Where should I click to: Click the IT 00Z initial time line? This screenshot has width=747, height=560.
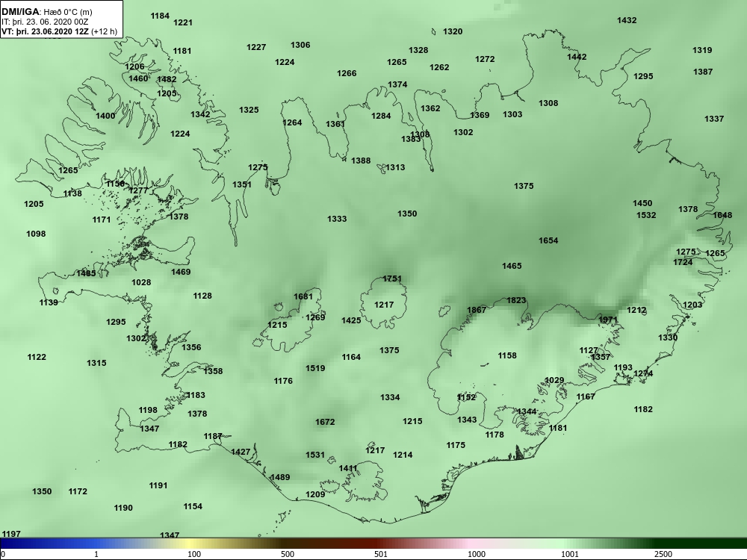[45, 22]
